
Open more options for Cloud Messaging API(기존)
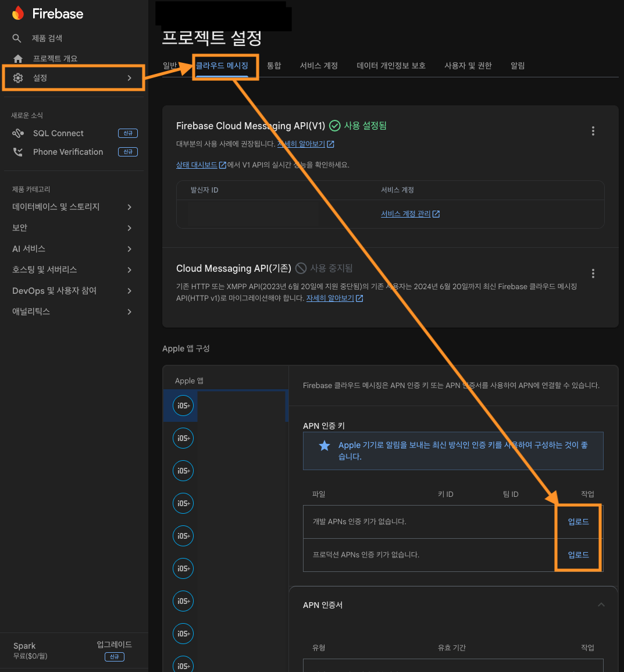pos(593,273)
